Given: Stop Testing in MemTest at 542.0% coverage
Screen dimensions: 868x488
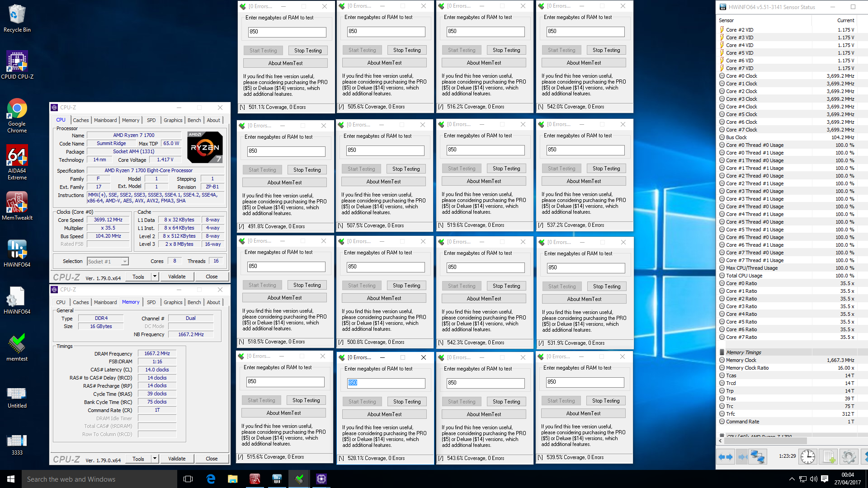Looking at the screenshot, I should tap(606, 50).
